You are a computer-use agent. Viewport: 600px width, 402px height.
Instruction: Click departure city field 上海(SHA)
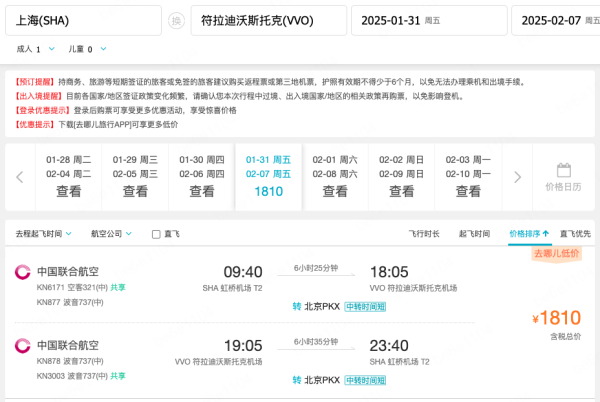(x=83, y=21)
